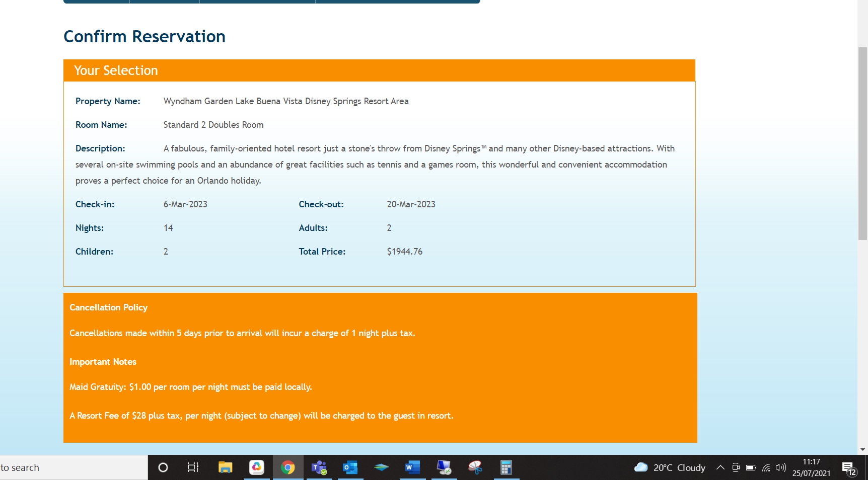Click the total price $1944.76

(x=405, y=252)
